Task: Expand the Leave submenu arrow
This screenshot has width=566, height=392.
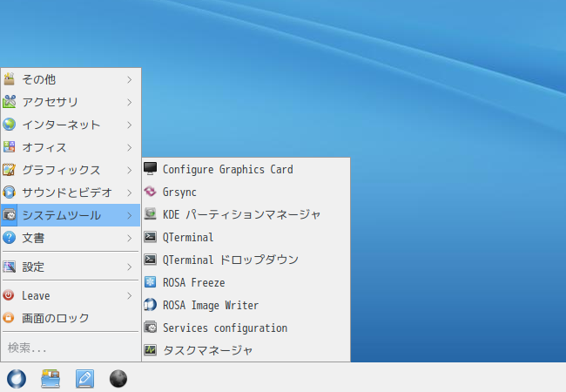Action: (130, 296)
